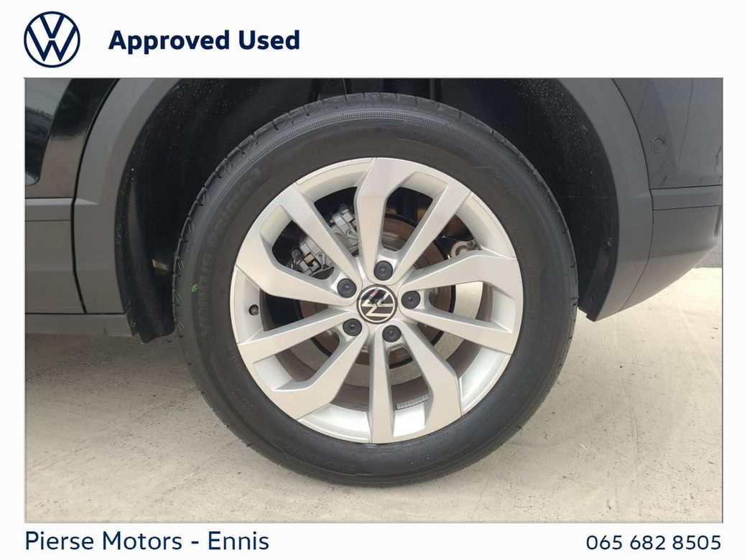The image size is (747, 560).
Task: Click the right-side lug nut beside VW emblem
Action: 410,299
